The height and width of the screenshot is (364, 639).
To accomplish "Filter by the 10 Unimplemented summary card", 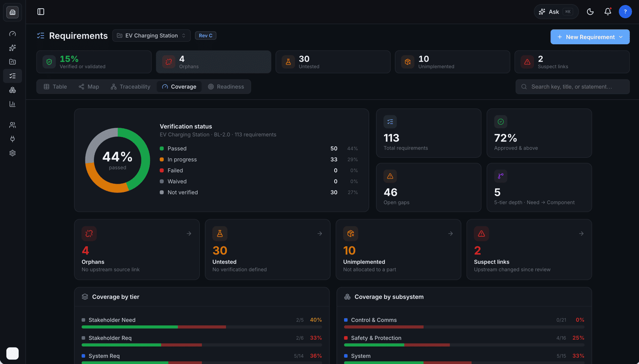I will click(452, 62).
